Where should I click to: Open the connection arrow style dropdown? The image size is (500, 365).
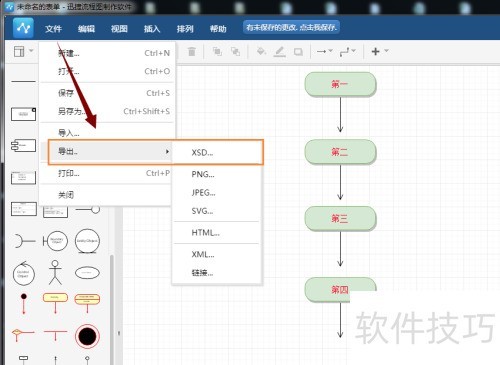click(325, 51)
